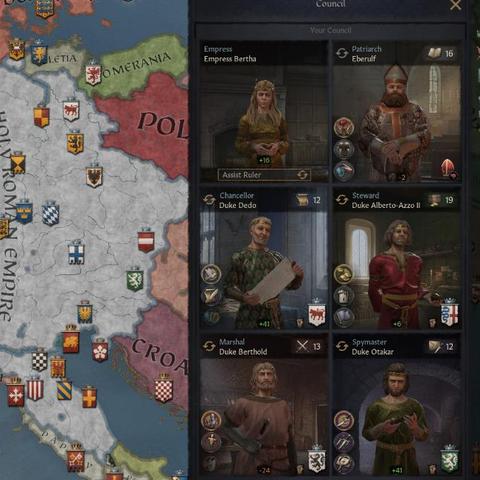Image resolution: width=480 pixels, height=480 pixels.
Task: Click the swap councillor icon beside Patriarch Eberulf
Action: point(342,53)
